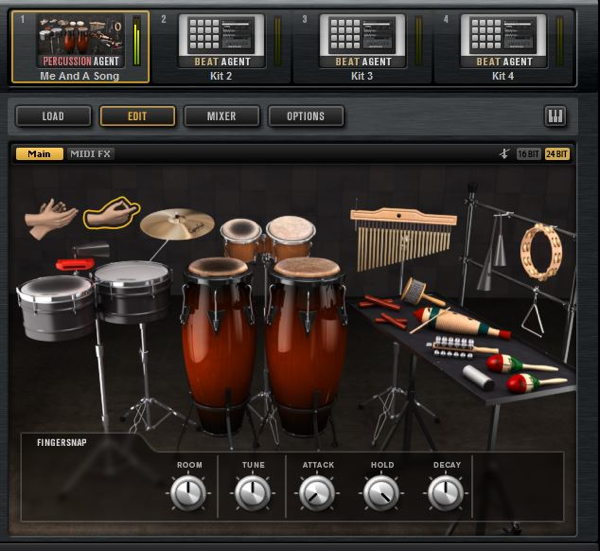Click the ROOM knob

(x=188, y=492)
